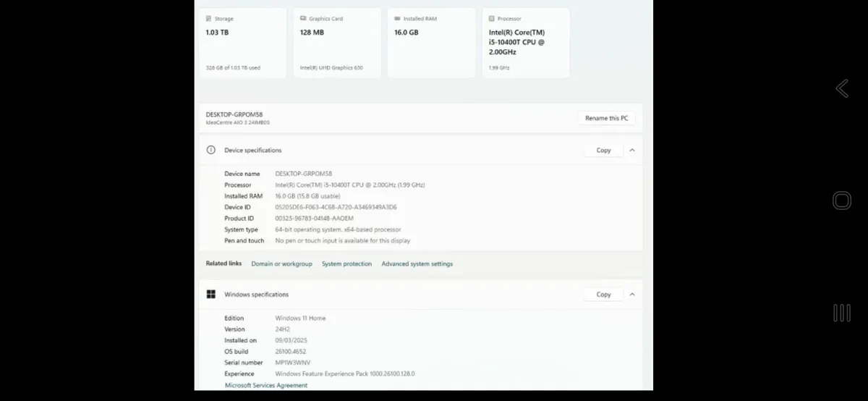This screenshot has width=868, height=401.
Task: Click Rename this PC button
Action: [x=606, y=118]
